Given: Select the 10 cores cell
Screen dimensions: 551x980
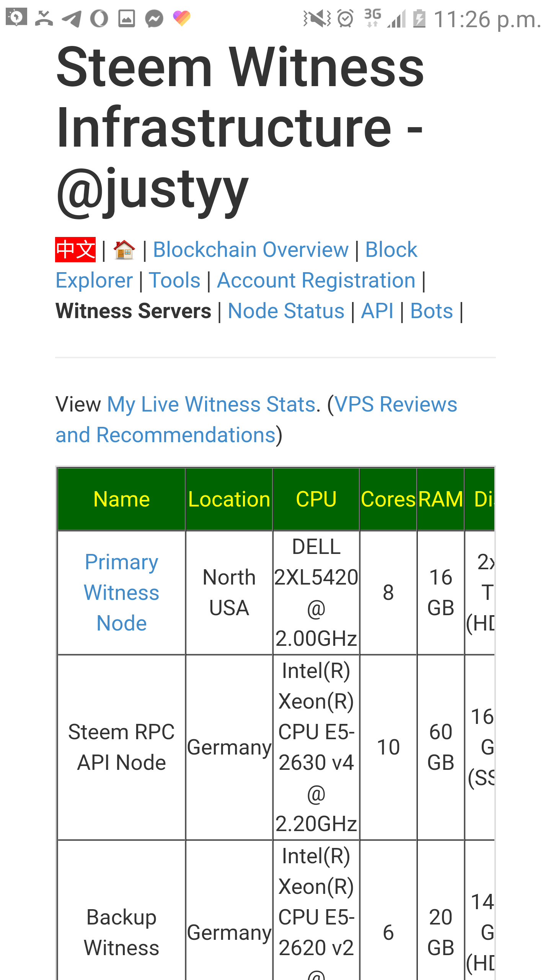Looking at the screenshot, I should click(x=388, y=747).
